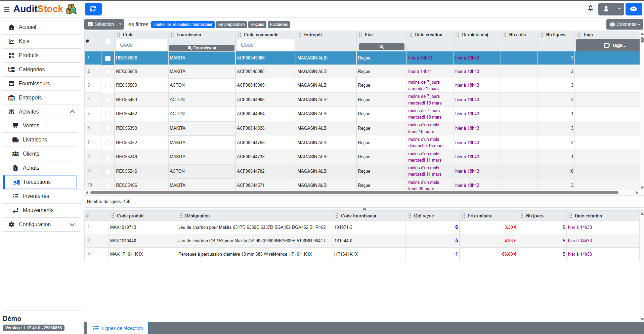Filter by Facturées receptions
This screenshot has width=644, height=334.
tap(278, 25)
